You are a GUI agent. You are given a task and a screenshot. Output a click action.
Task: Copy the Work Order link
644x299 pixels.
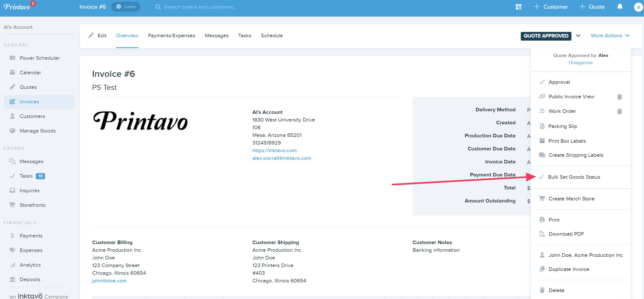(619, 111)
